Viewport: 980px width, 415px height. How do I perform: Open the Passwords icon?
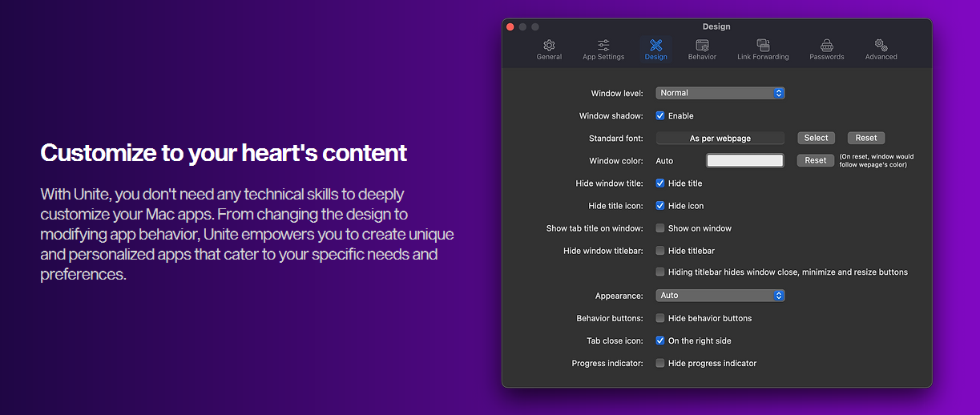[826, 46]
